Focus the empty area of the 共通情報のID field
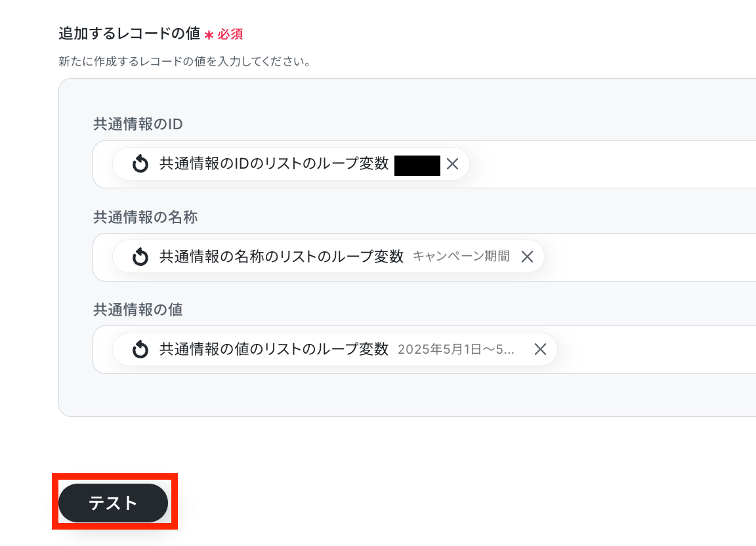 coord(610,164)
